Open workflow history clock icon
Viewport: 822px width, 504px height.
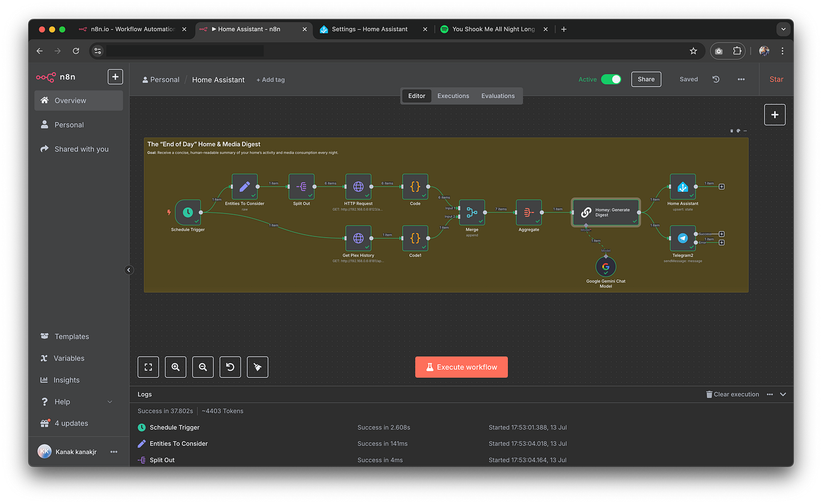click(x=716, y=79)
